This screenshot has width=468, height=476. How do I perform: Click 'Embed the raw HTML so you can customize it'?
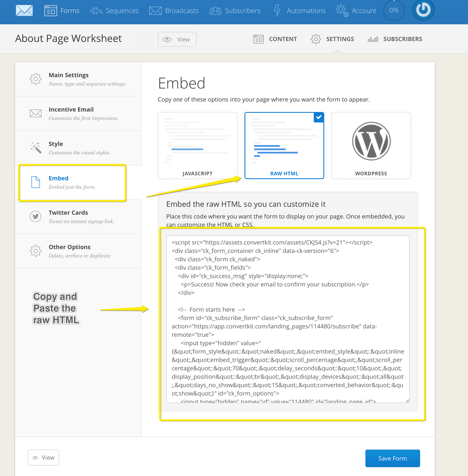tap(246, 204)
